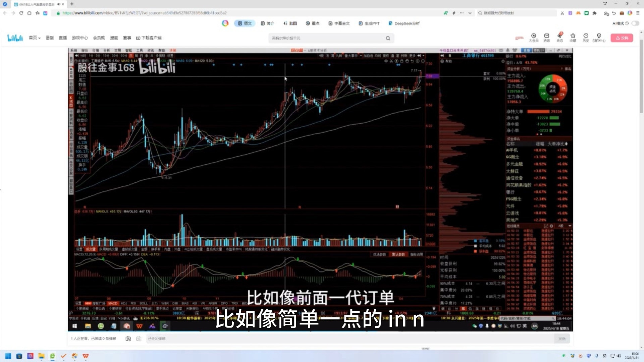The width and height of the screenshot is (644, 362).
Task: Open DeepSeek分析 in the extension toolbar
Action: tap(404, 23)
